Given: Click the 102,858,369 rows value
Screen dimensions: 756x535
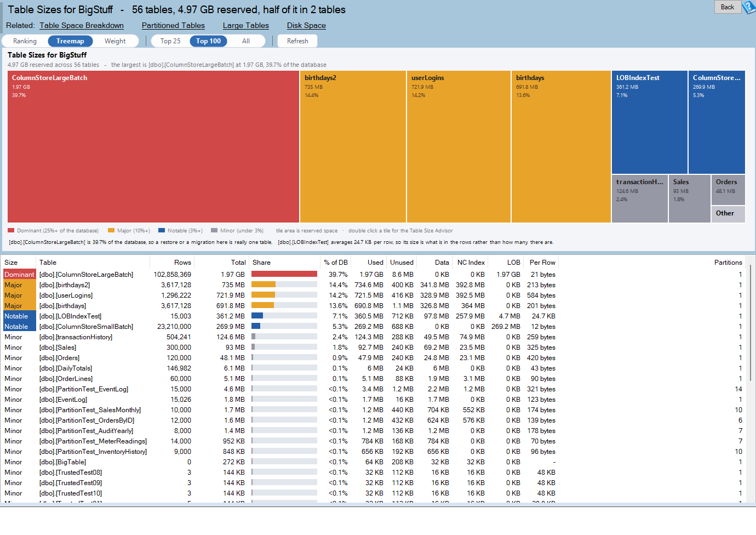Looking at the screenshot, I should point(173,275).
